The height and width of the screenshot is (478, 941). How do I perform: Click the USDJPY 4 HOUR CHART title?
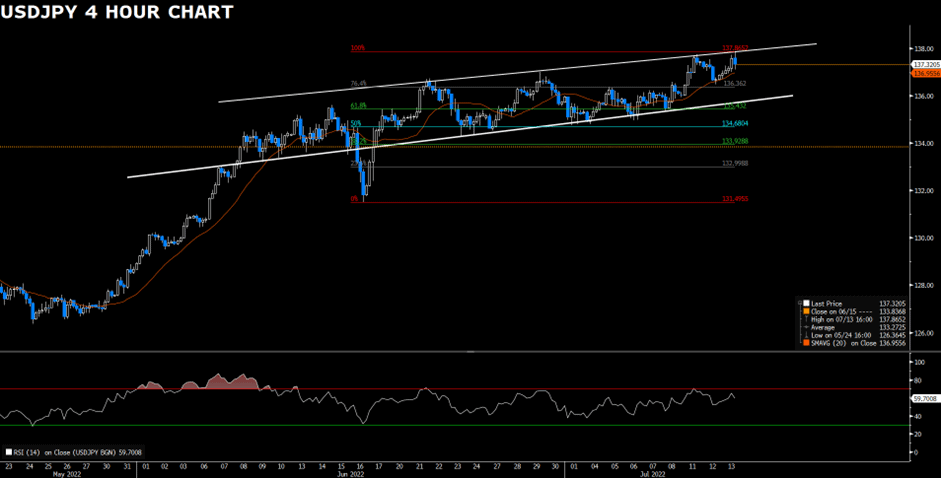tap(118, 13)
